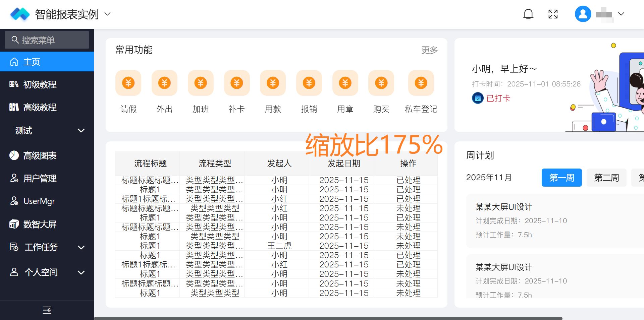644x320 pixels.
Task: Open the 智能报表实例 title dropdown
Action: tap(108, 14)
